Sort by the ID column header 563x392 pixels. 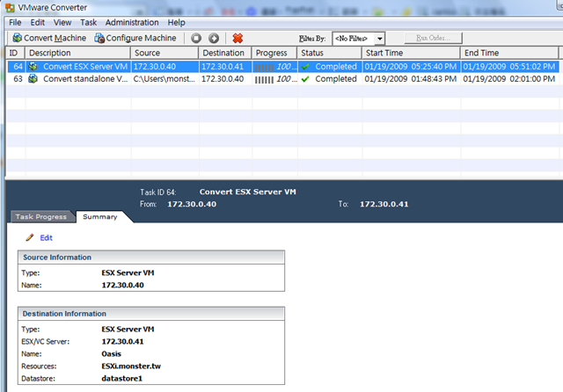[15, 53]
